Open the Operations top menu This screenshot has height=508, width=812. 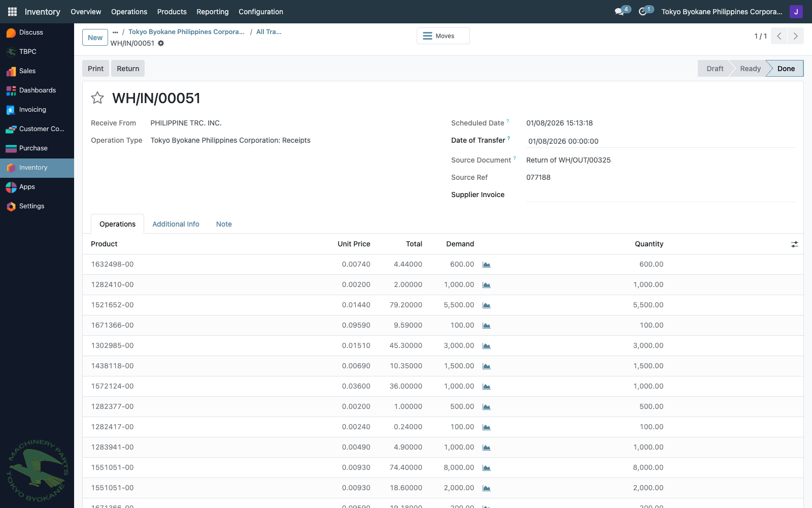pyautogui.click(x=129, y=12)
